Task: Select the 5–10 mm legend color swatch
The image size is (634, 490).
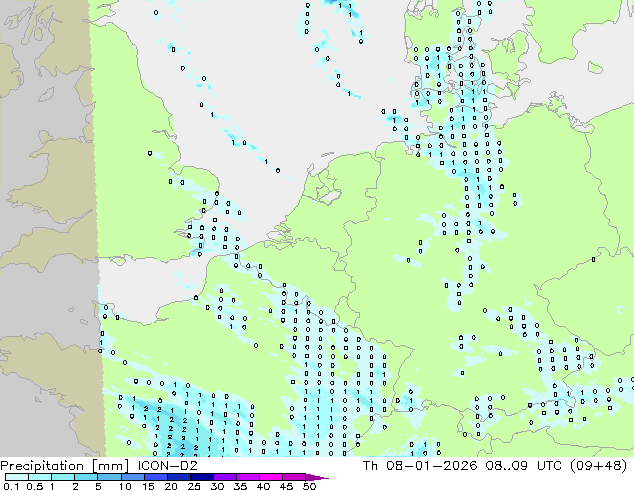Action: point(109,477)
